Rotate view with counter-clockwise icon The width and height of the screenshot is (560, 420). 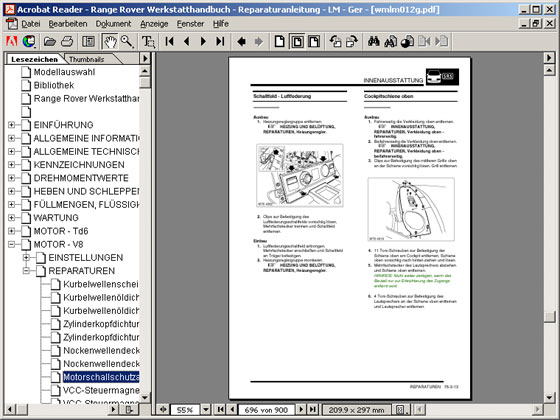pos(335,41)
